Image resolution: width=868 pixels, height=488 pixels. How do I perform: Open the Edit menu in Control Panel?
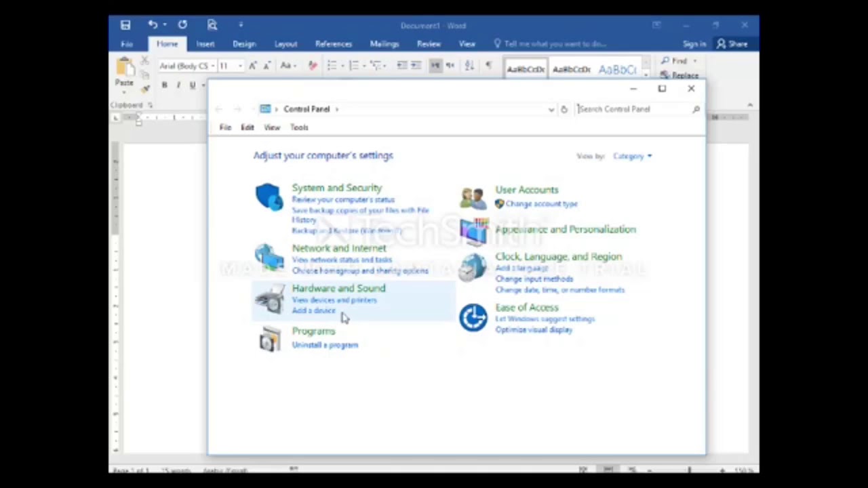pyautogui.click(x=247, y=127)
